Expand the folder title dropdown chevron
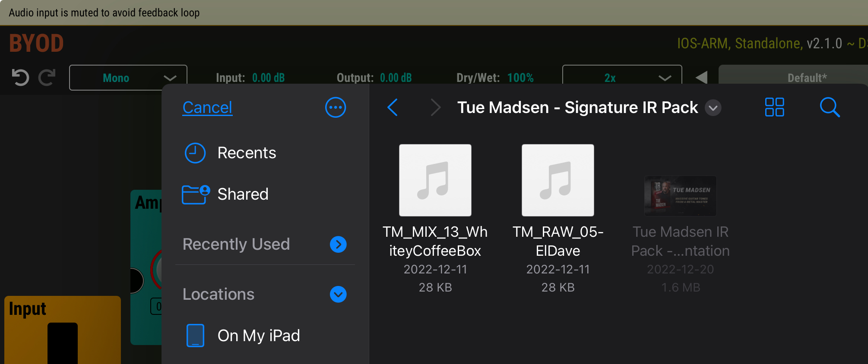This screenshot has height=364, width=868. click(x=713, y=108)
